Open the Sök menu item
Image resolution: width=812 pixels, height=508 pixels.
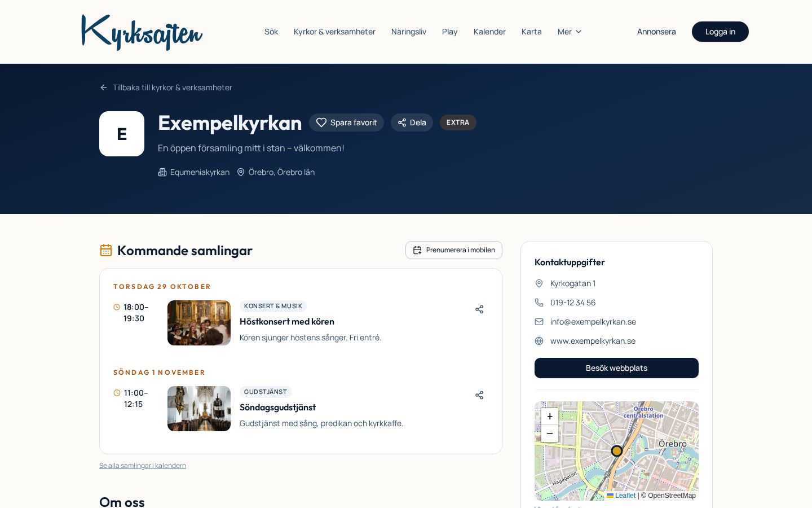(271, 32)
